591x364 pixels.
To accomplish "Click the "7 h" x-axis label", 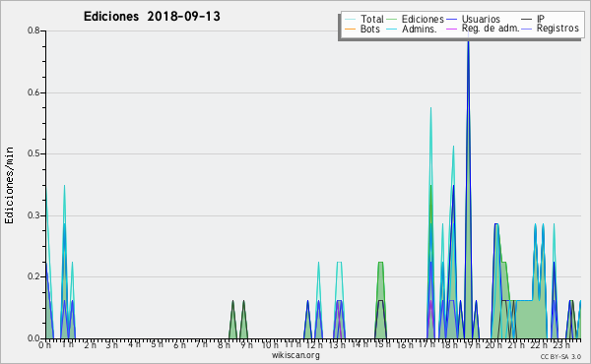I will [202, 344].
